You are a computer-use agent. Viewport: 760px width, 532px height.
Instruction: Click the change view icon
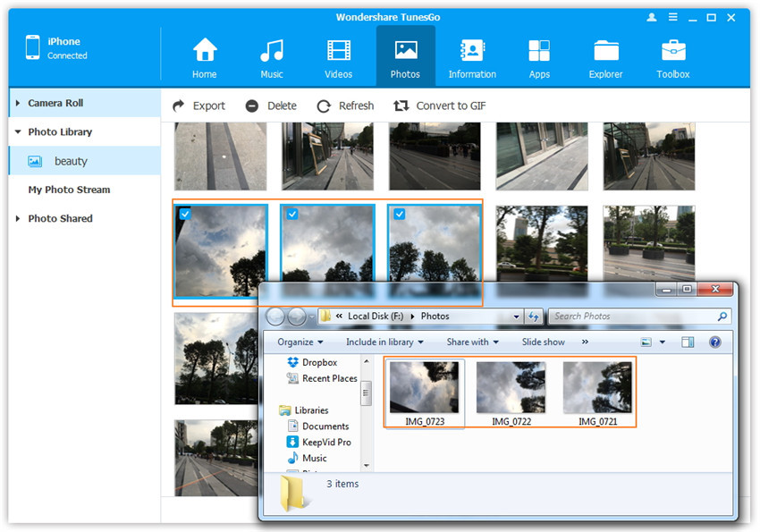tap(646, 342)
